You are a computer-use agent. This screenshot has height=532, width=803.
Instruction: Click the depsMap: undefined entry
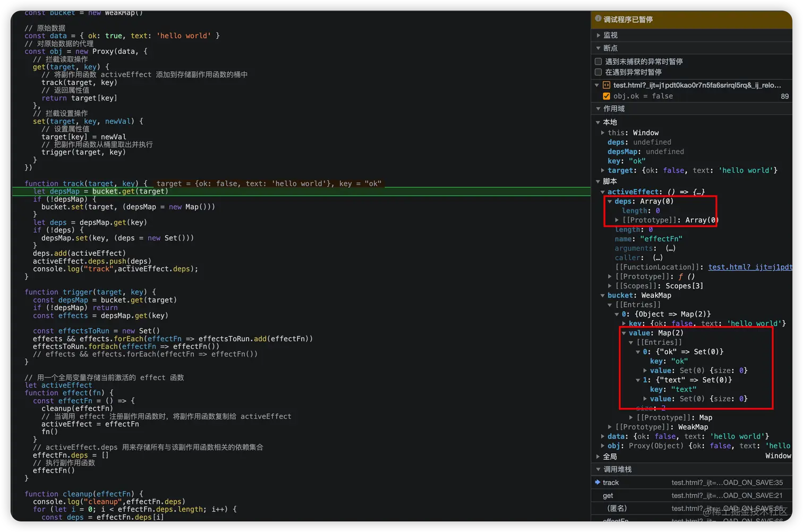646,152
